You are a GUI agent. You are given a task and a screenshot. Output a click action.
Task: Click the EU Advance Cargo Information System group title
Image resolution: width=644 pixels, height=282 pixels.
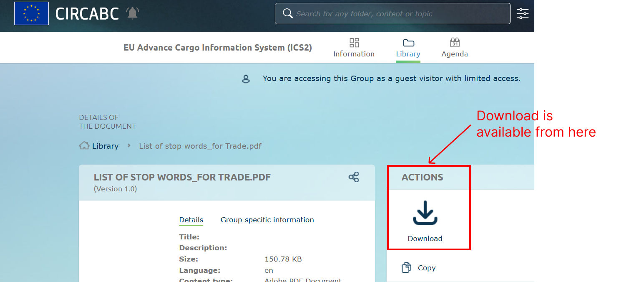[217, 48]
